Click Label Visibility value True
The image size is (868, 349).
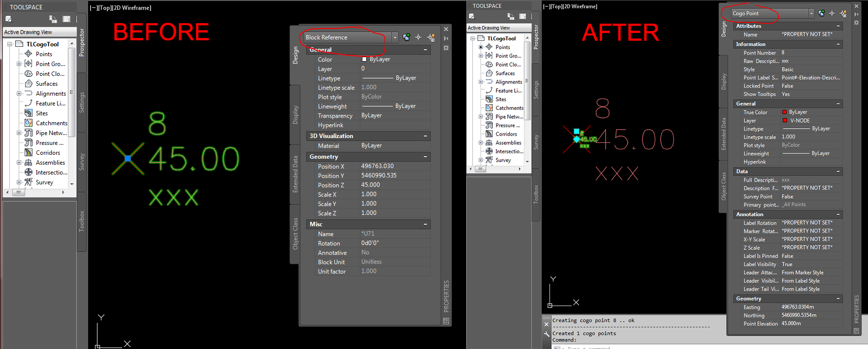(811, 264)
